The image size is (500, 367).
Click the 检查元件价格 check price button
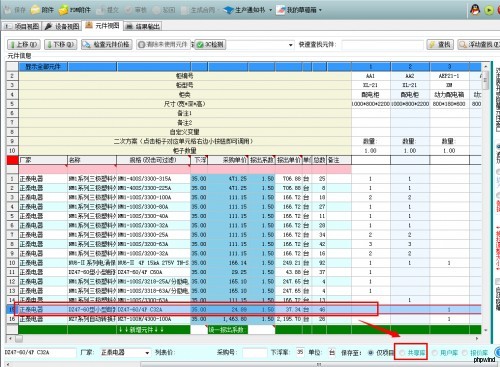[107, 44]
